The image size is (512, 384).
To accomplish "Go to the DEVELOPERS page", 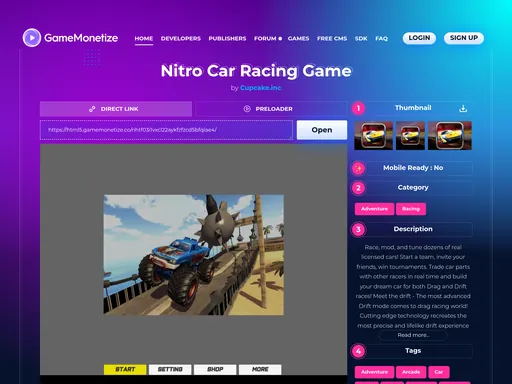I will click(181, 38).
